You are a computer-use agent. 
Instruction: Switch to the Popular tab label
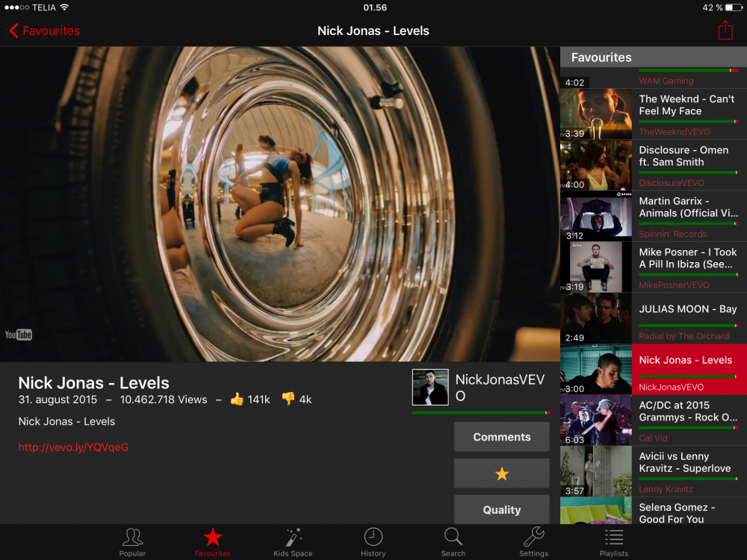coord(132,553)
